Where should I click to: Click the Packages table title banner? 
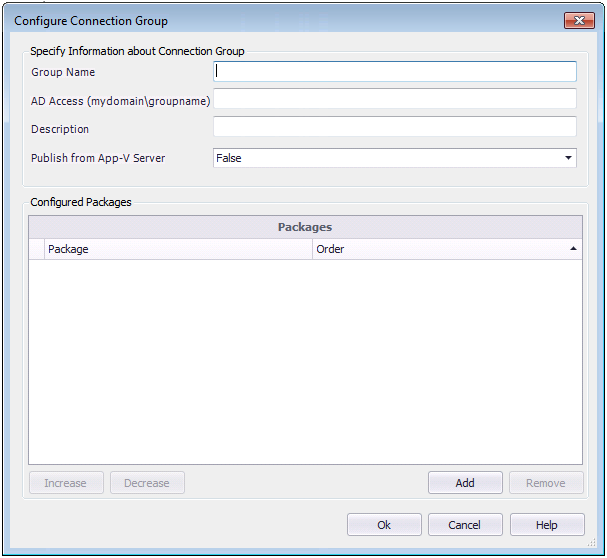pyautogui.click(x=305, y=227)
